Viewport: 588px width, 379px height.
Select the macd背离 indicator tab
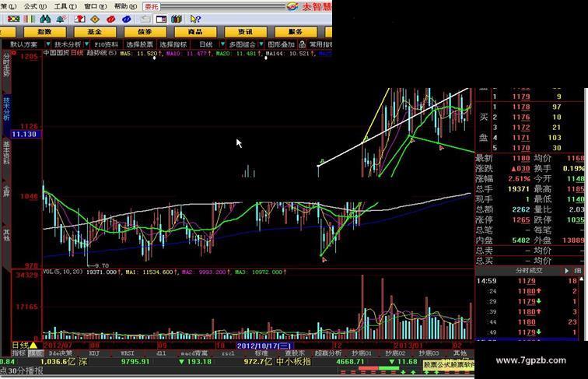pos(194,353)
